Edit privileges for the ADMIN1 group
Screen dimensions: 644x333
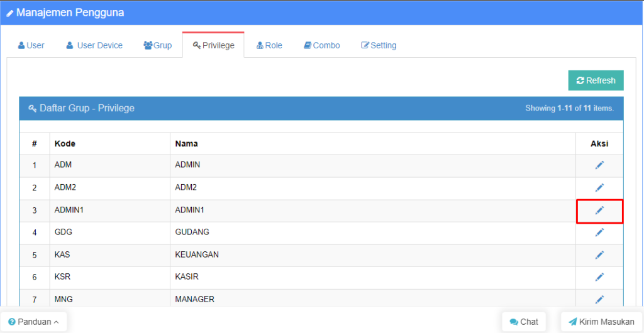tap(599, 210)
